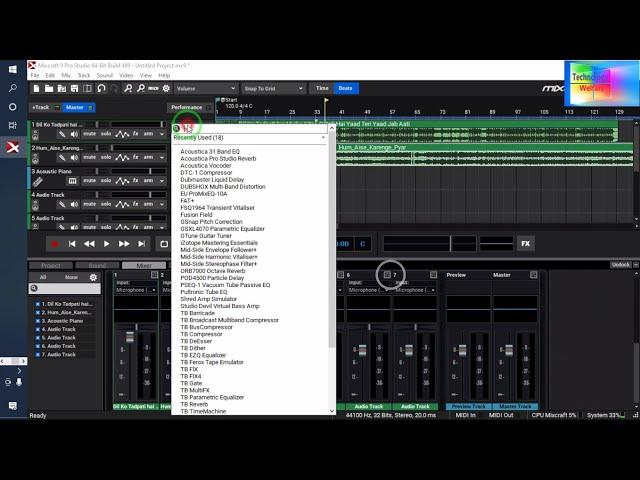
Task: Choose TB Reverb from the effects list
Action: click(x=195, y=404)
